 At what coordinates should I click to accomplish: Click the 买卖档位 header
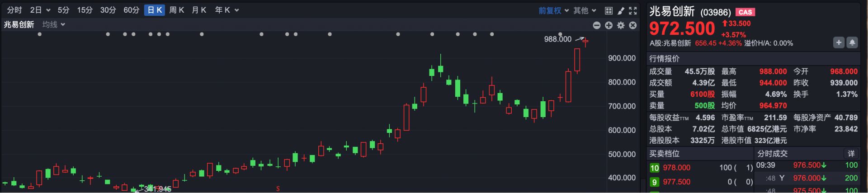point(664,154)
